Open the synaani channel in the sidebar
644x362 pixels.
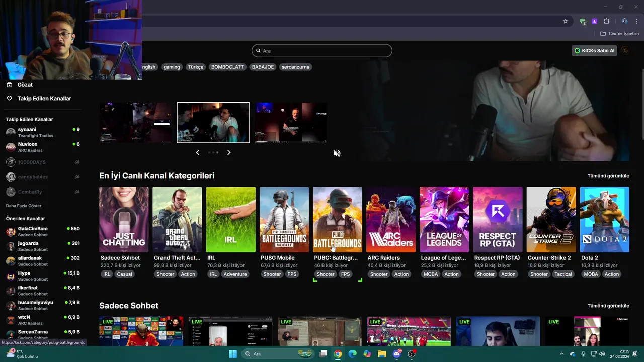click(x=43, y=132)
